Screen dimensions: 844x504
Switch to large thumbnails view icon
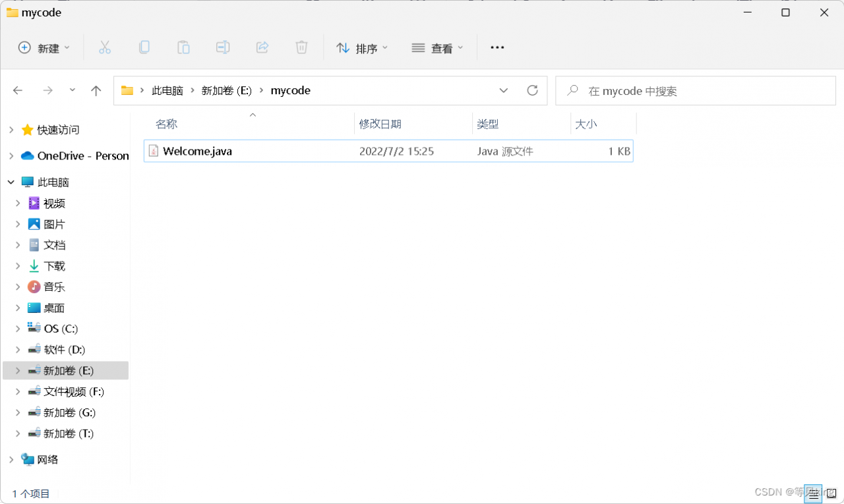[831, 492]
